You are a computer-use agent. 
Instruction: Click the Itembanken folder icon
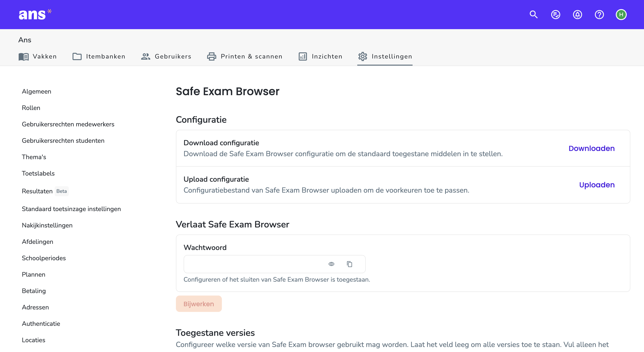(x=77, y=56)
